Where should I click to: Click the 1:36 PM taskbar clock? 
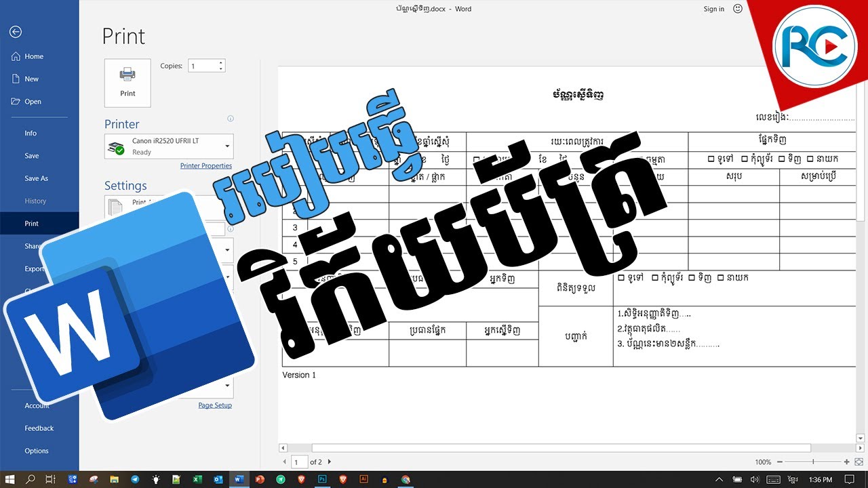pyautogui.click(x=821, y=479)
